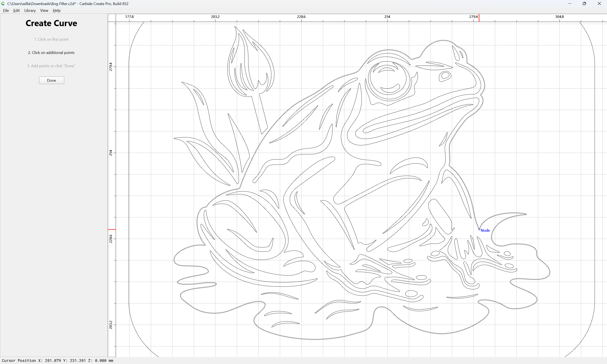This screenshot has height=364, width=607.
Task: Click the '1. Click on first point' instruction
Action: (51, 39)
